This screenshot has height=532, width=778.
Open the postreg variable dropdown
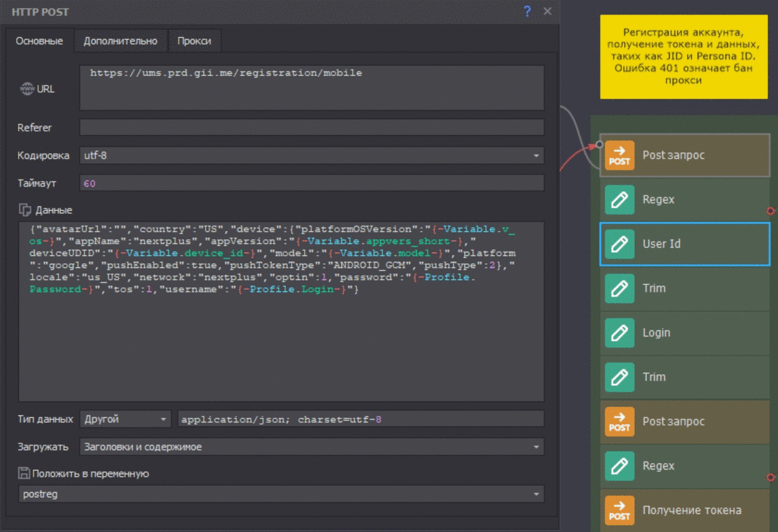tap(281, 494)
